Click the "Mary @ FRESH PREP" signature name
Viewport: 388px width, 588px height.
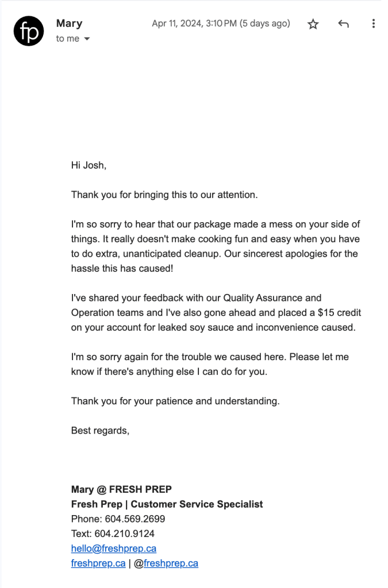pos(121,489)
